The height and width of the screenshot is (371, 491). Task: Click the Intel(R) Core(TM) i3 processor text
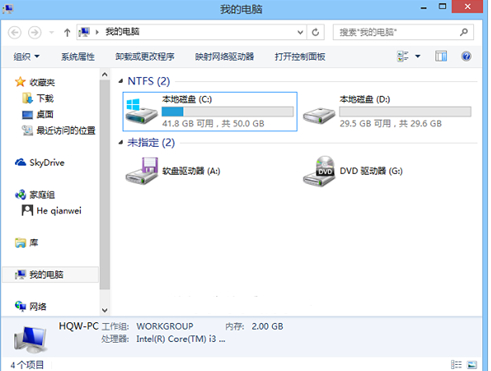(181, 339)
